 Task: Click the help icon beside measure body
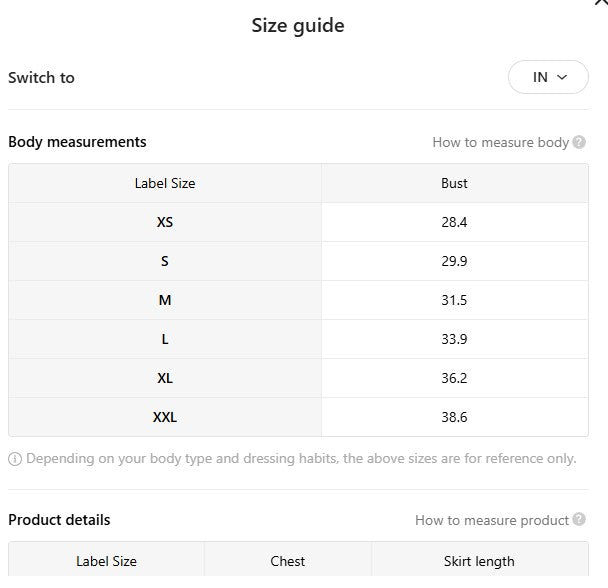pos(579,142)
